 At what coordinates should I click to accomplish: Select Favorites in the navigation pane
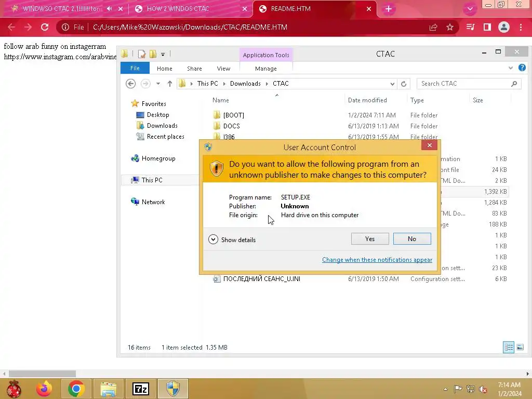(154, 104)
